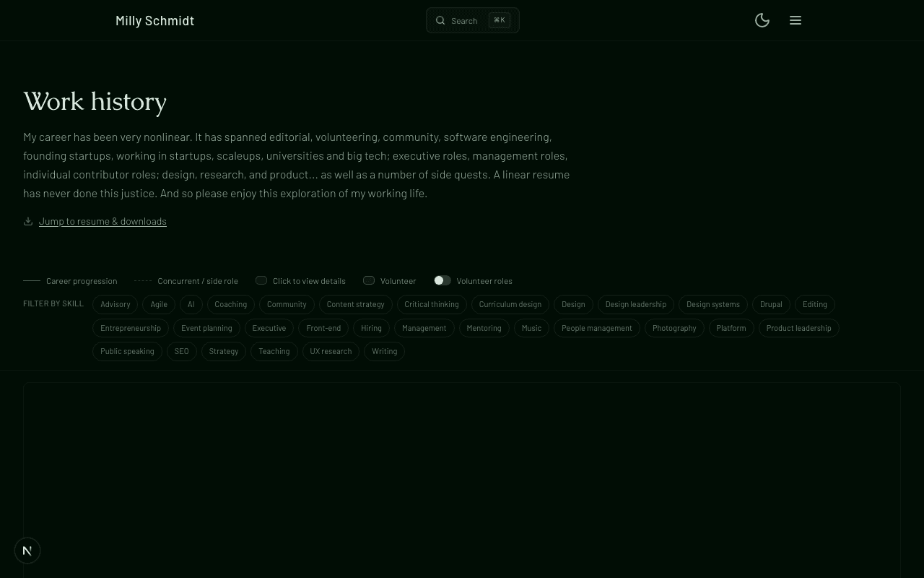
Task: Filter skills by Photography
Action: (x=674, y=328)
